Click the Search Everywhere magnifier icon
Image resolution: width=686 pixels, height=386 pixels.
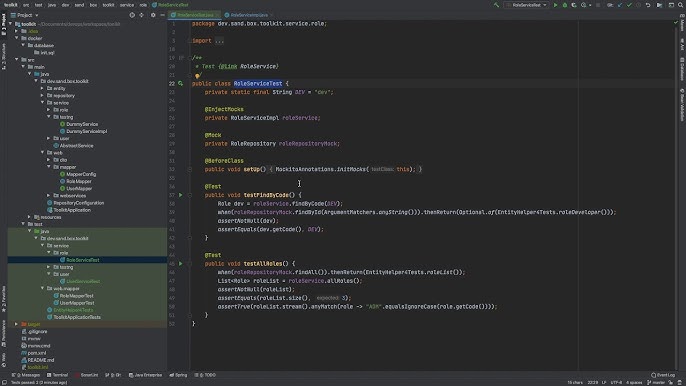pos(681,5)
